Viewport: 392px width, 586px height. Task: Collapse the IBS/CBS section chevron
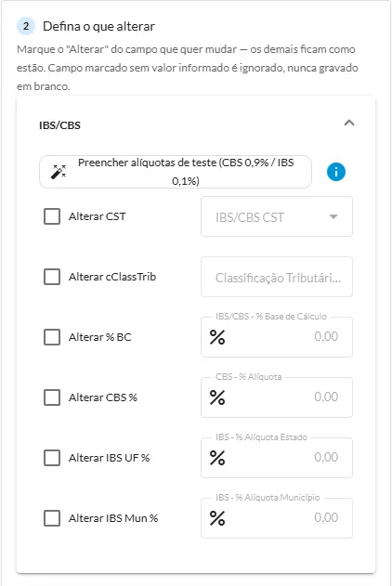point(349,123)
